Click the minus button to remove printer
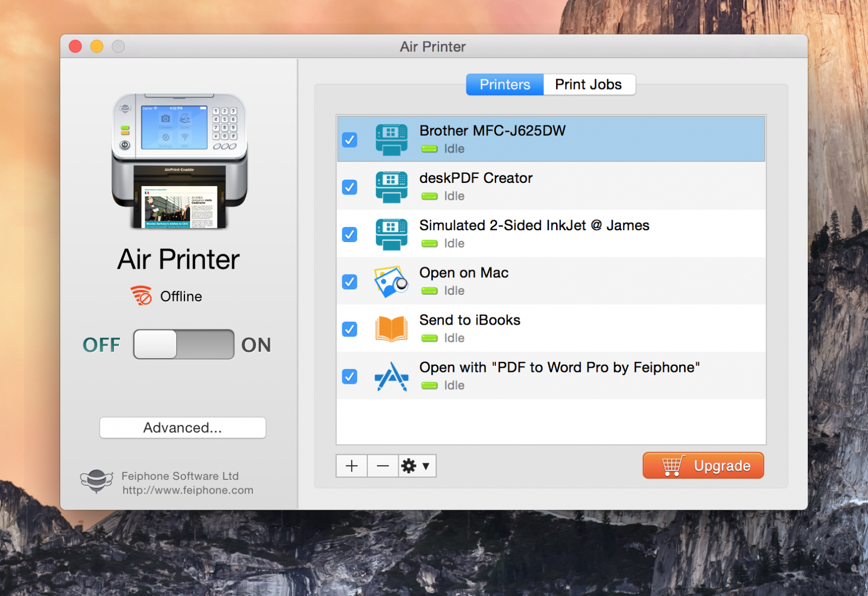Screen dimensions: 868x596 [382, 466]
